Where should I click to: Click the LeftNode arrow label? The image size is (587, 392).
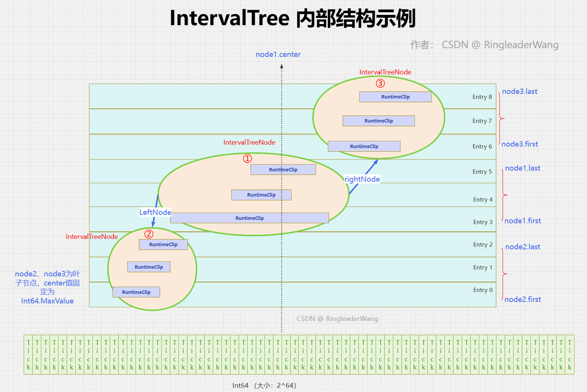[155, 212]
